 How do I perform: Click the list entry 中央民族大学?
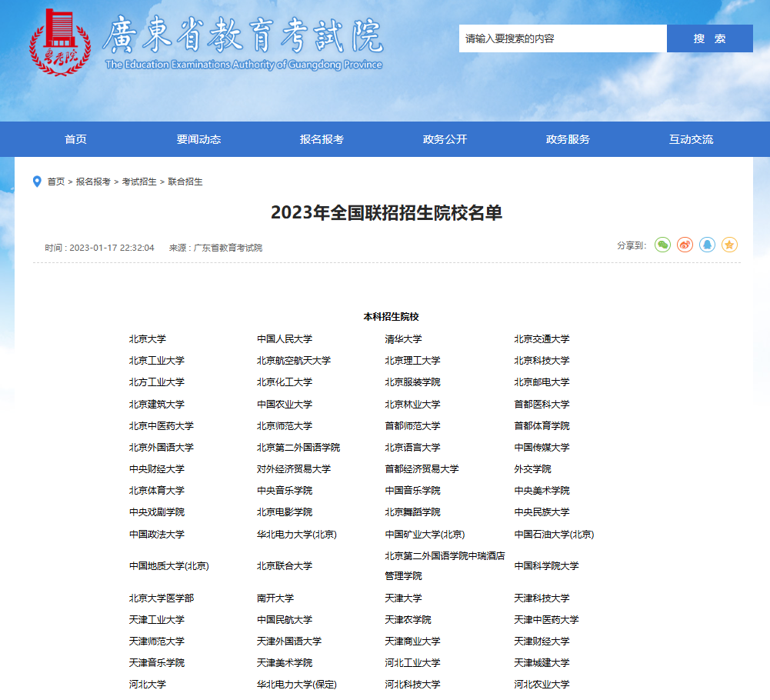click(x=542, y=512)
